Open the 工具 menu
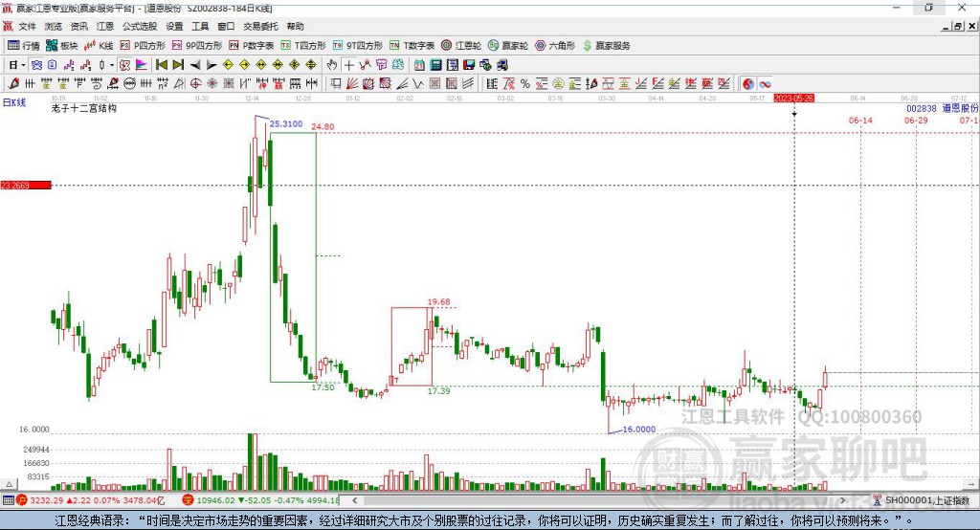This screenshot has height=530, width=980. coord(200,26)
